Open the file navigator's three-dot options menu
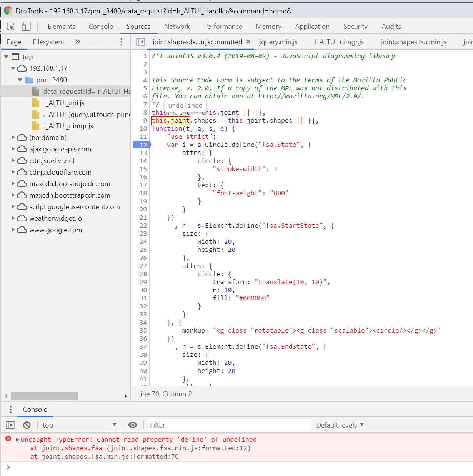Viewport: 473px width, 476px height. coord(122,42)
